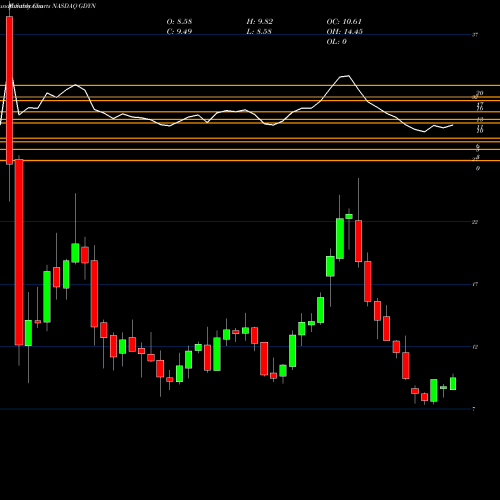Screen dimensions: 500x500
Task: Click the 12 price axis label
Action: (x=475, y=347)
